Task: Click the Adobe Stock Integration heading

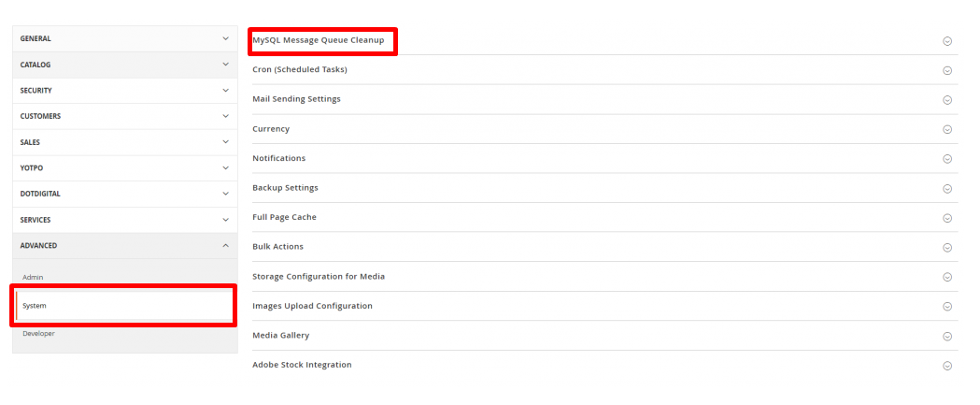Action: click(302, 365)
